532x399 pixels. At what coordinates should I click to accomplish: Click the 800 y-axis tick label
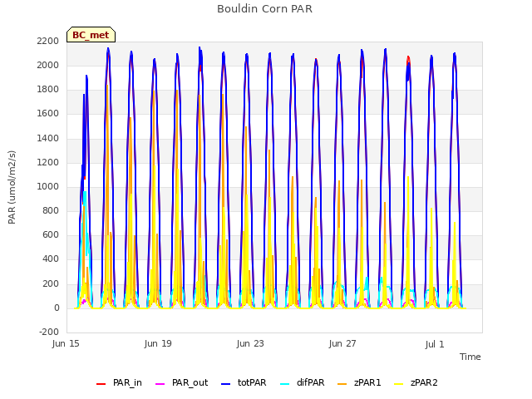(51, 210)
